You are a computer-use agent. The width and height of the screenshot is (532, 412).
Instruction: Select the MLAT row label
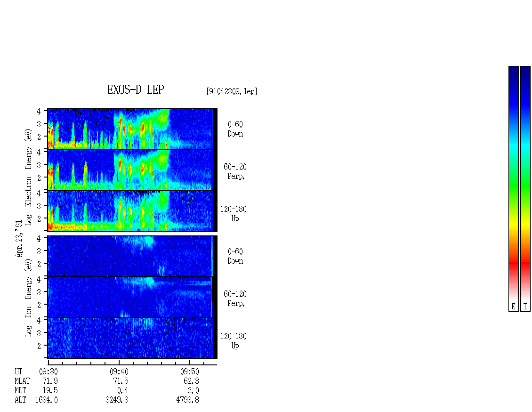pyautogui.click(x=23, y=381)
